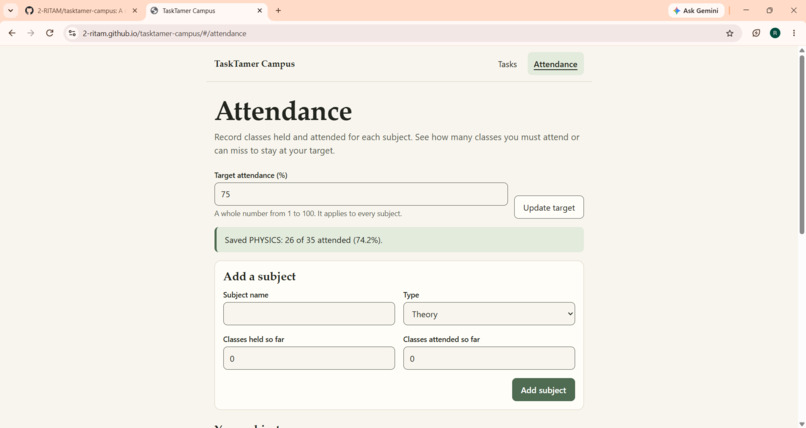Click the Subject name input field
This screenshot has height=428, width=806.
tap(308, 313)
